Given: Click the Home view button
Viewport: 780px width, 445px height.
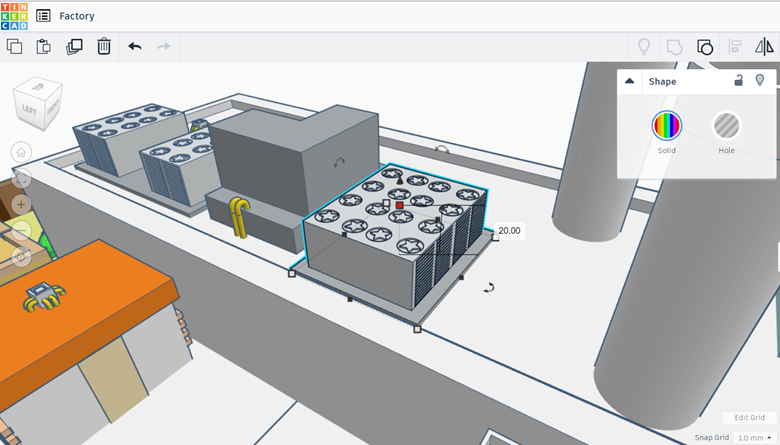Looking at the screenshot, I should click(21, 152).
